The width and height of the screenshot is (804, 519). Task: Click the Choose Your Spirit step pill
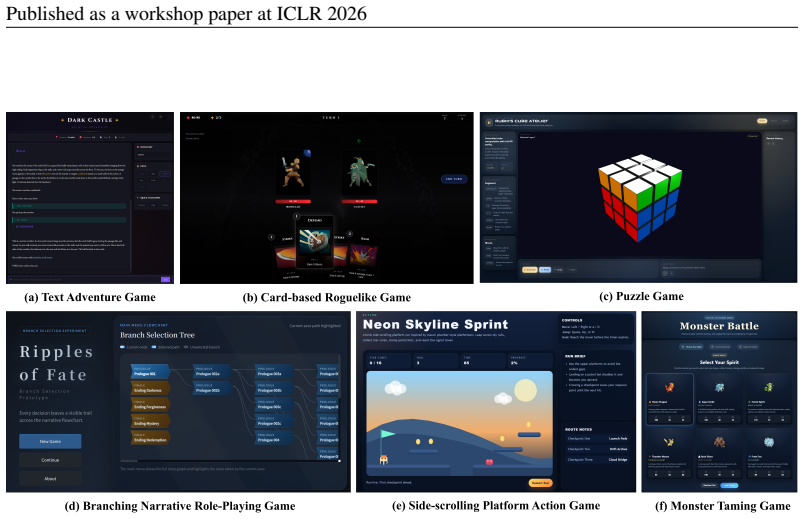pos(692,347)
